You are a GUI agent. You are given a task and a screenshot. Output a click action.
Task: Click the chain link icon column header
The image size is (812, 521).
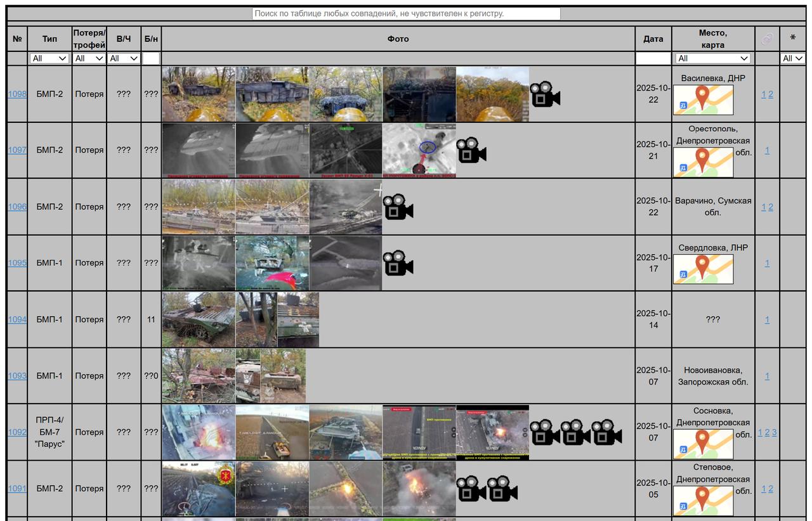click(767, 39)
